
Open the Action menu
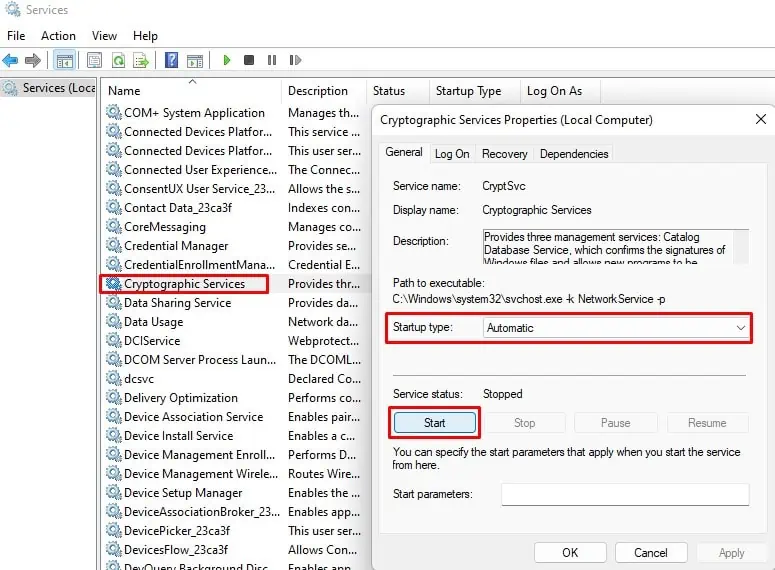point(58,36)
